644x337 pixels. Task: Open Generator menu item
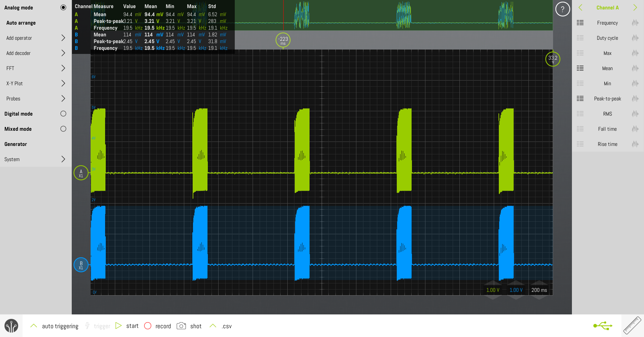click(x=15, y=144)
